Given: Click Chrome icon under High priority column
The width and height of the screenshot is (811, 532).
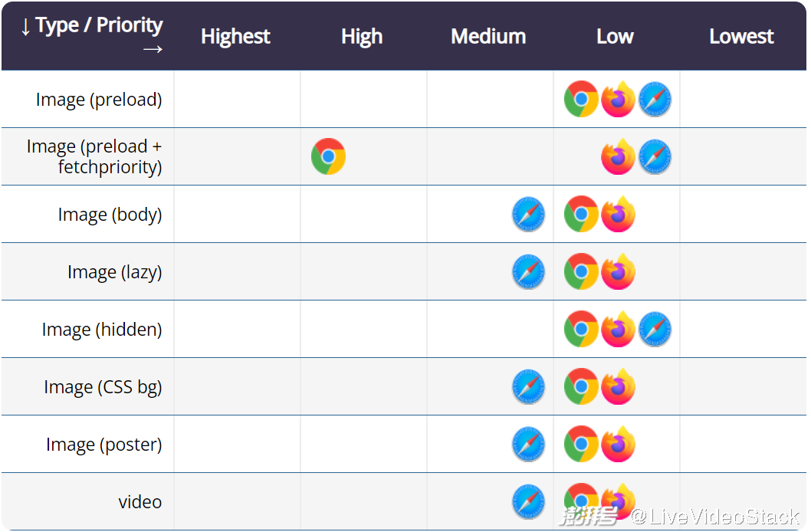Looking at the screenshot, I should click(328, 156).
